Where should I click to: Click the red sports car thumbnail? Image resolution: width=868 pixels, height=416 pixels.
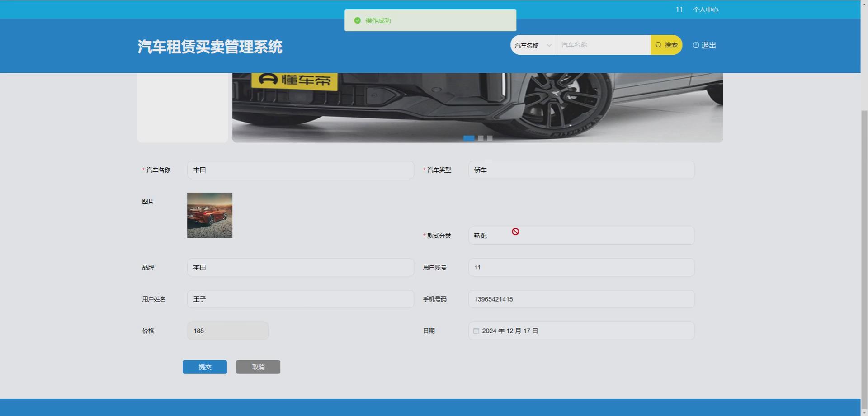click(x=210, y=215)
